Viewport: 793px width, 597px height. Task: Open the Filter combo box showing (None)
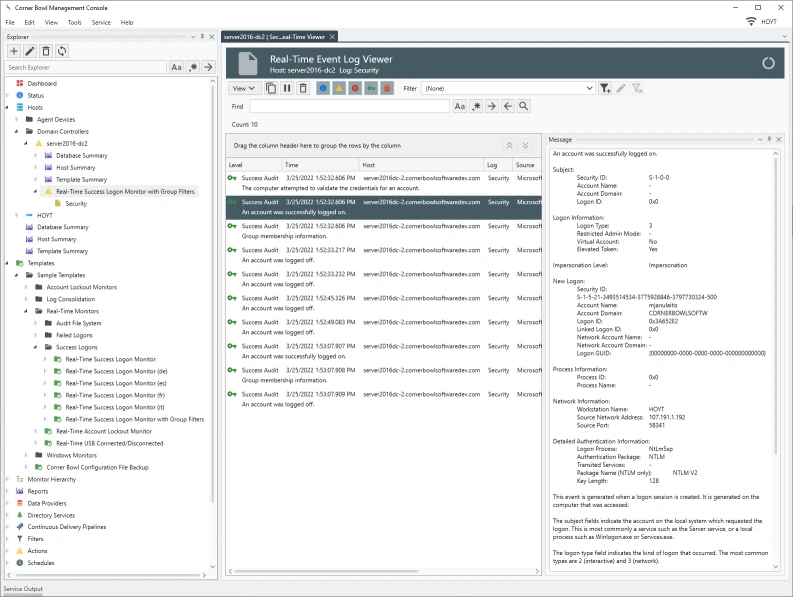click(508, 89)
